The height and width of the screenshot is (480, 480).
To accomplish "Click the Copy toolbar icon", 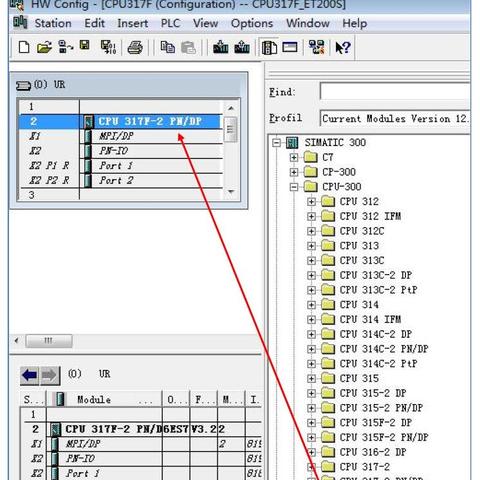I will (167, 47).
